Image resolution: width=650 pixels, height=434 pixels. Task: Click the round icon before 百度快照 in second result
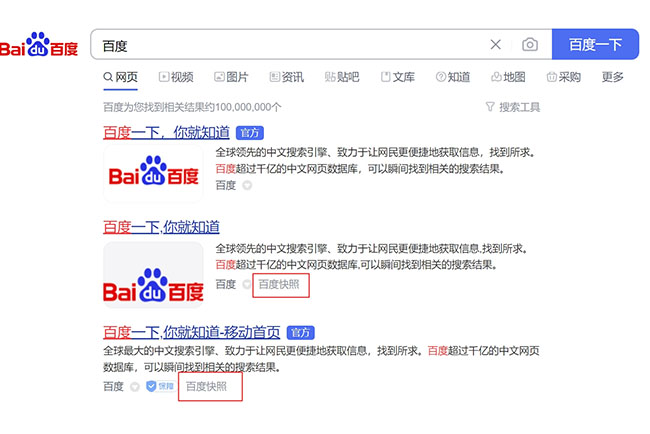[247, 284]
